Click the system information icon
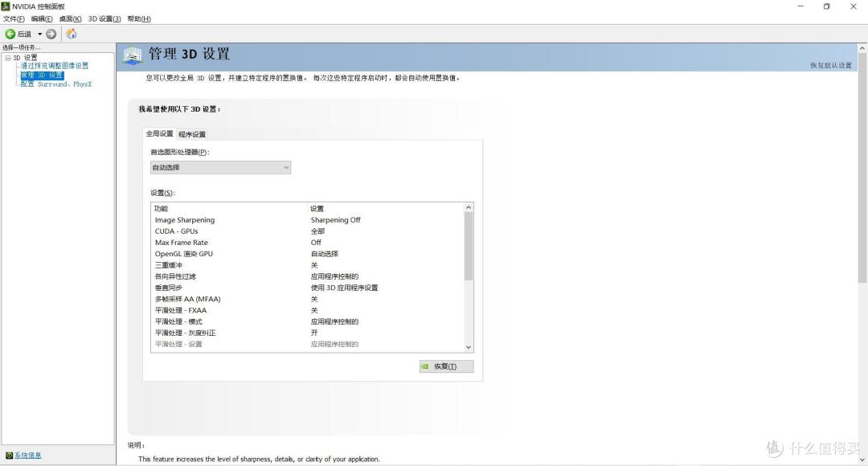This screenshot has width=868, height=466. click(9, 456)
